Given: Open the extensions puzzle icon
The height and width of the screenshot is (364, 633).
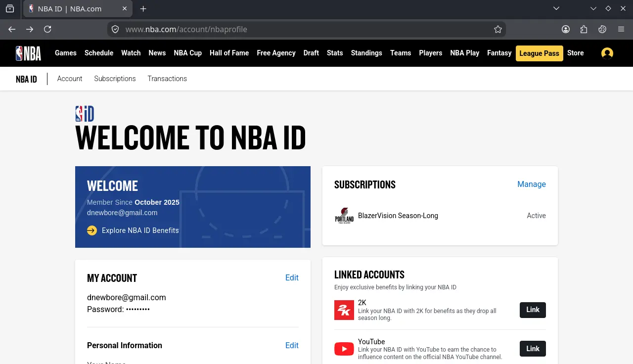Looking at the screenshot, I should (x=584, y=29).
